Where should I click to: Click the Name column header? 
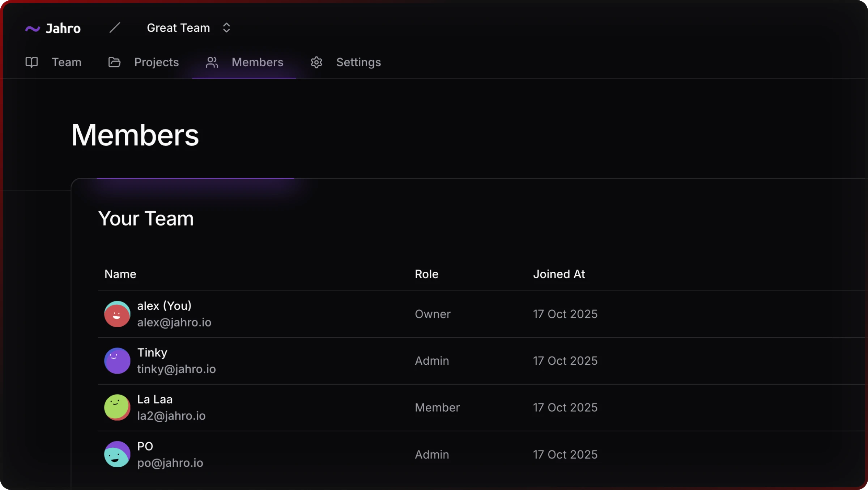click(x=120, y=274)
